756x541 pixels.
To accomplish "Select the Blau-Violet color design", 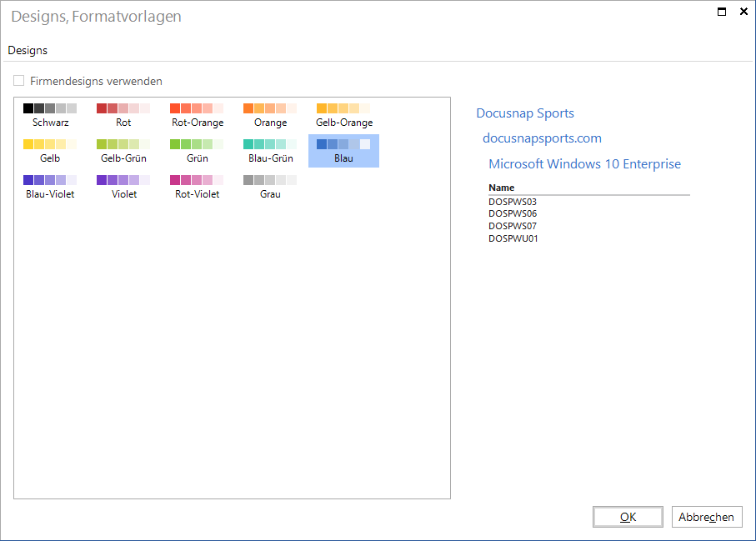I will 50,187.
